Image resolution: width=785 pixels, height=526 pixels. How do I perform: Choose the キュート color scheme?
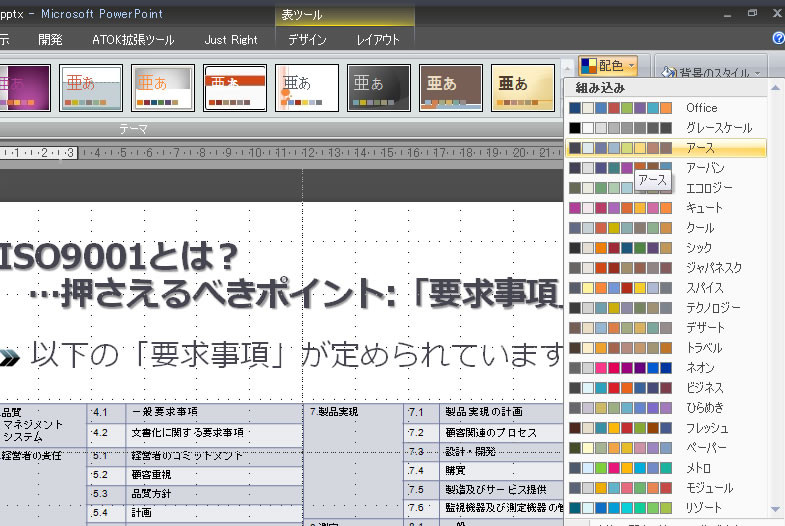pyautogui.click(x=666, y=208)
